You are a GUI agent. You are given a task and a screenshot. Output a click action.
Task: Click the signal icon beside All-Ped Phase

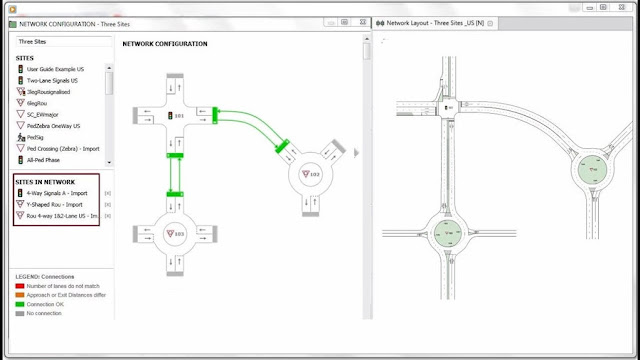coord(20,160)
